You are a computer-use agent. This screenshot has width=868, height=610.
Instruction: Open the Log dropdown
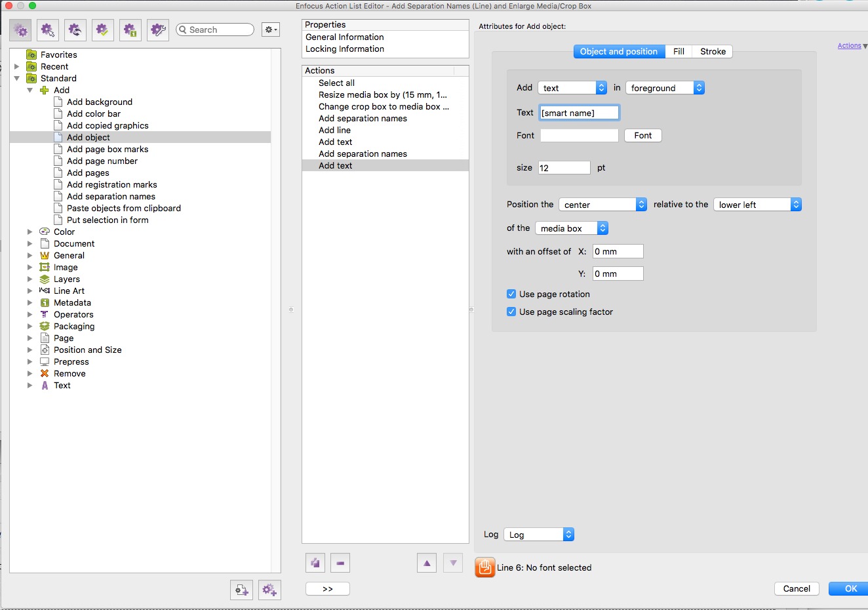click(539, 535)
